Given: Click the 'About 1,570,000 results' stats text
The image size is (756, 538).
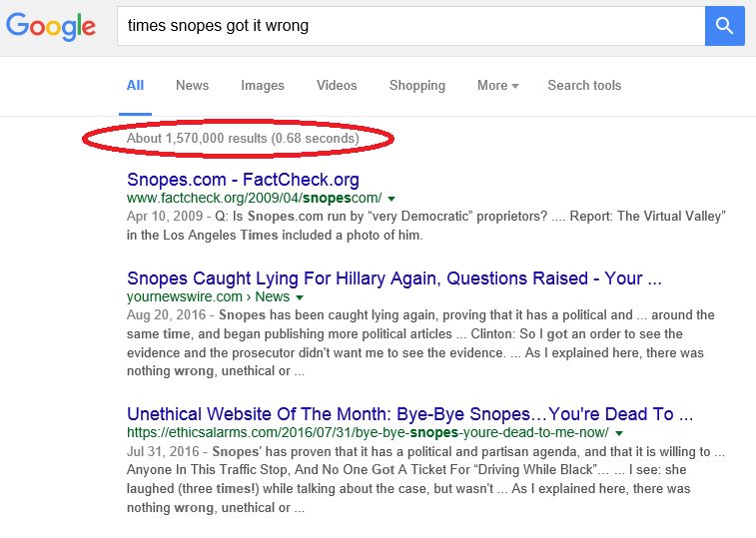Looking at the screenshot, I should [243, 139].
